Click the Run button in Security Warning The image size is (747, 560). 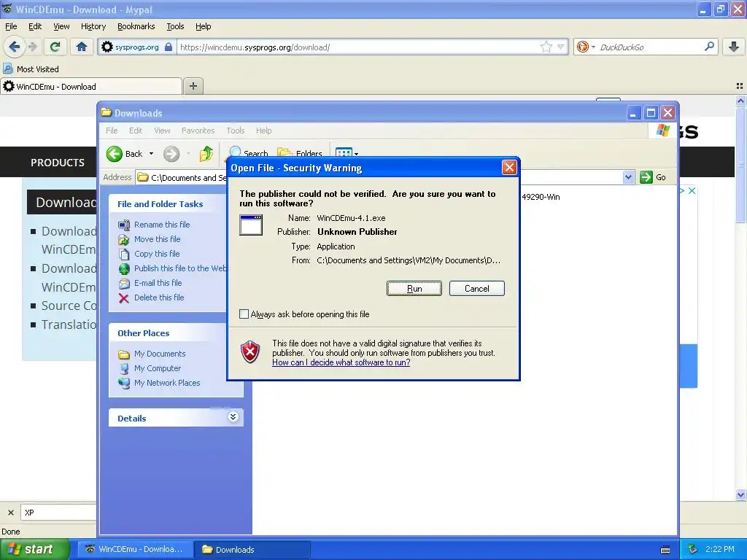[x=414, y=289]
